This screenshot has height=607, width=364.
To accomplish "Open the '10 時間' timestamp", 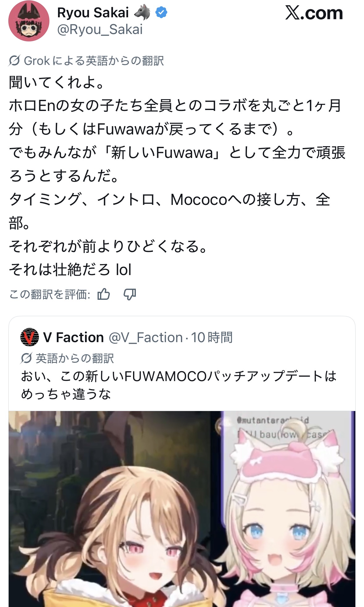I will click(212, 337).
